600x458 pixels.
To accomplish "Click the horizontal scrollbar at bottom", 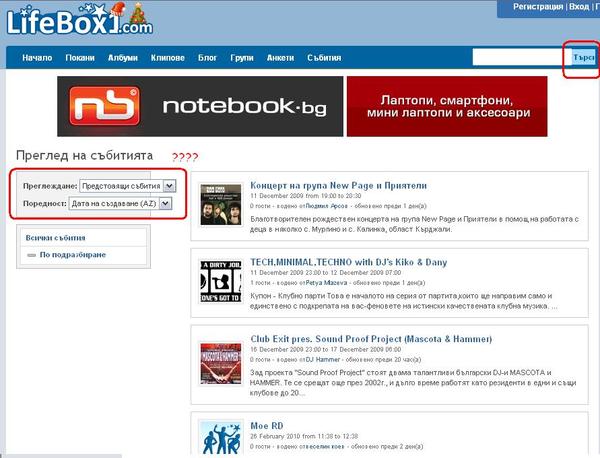I will (61, 456).
